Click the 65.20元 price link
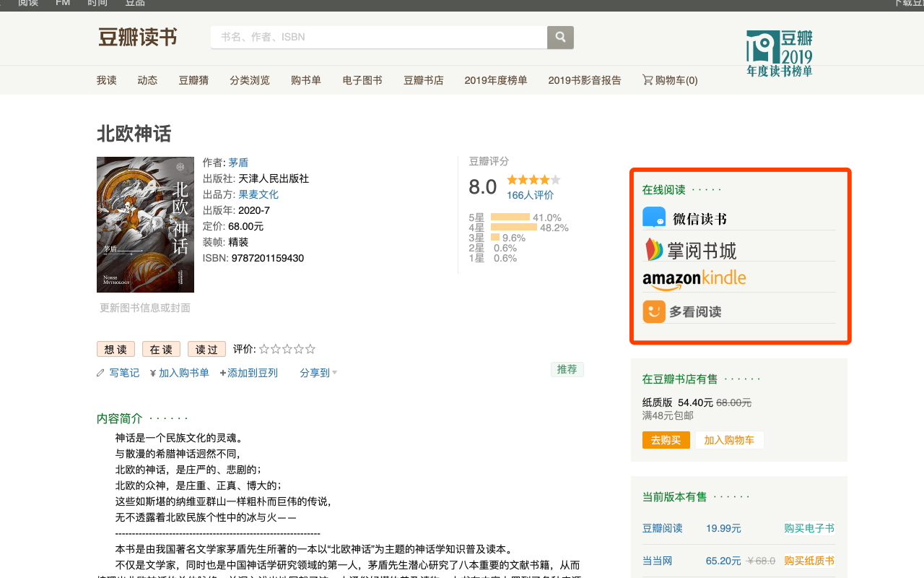 click(x=723, y=561)
